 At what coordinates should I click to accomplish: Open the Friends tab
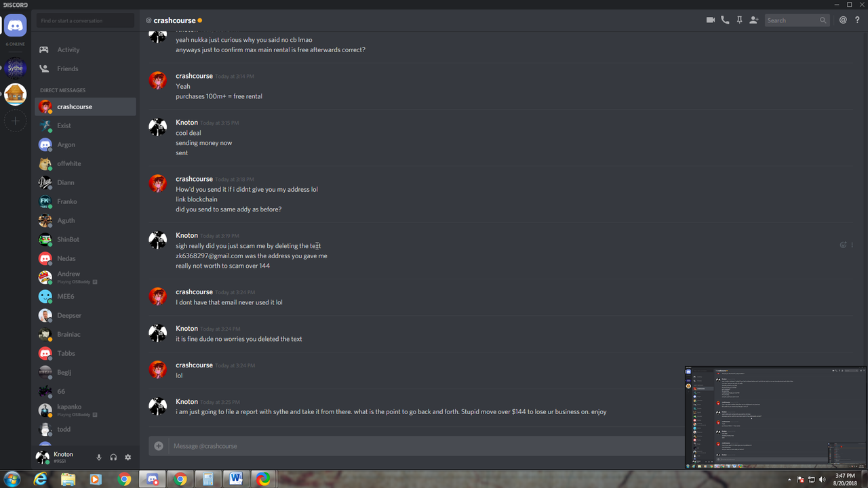(x=67, y=68)
